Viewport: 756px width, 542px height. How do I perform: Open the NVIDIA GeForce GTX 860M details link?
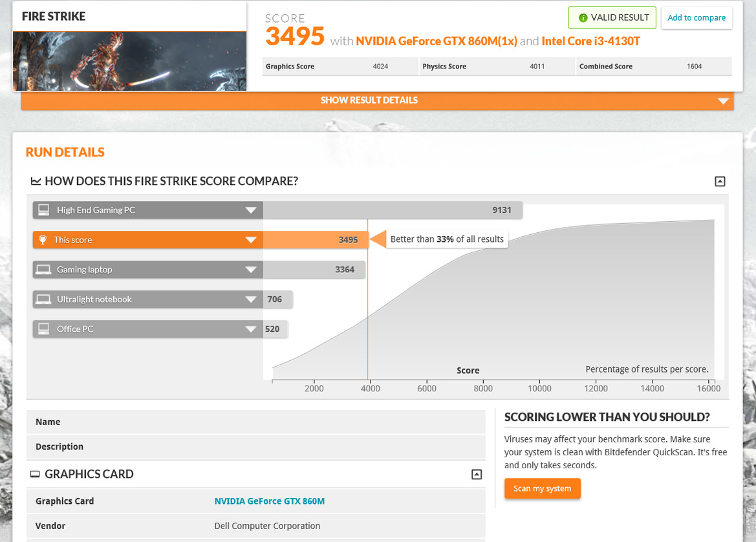tap(270, 501)
